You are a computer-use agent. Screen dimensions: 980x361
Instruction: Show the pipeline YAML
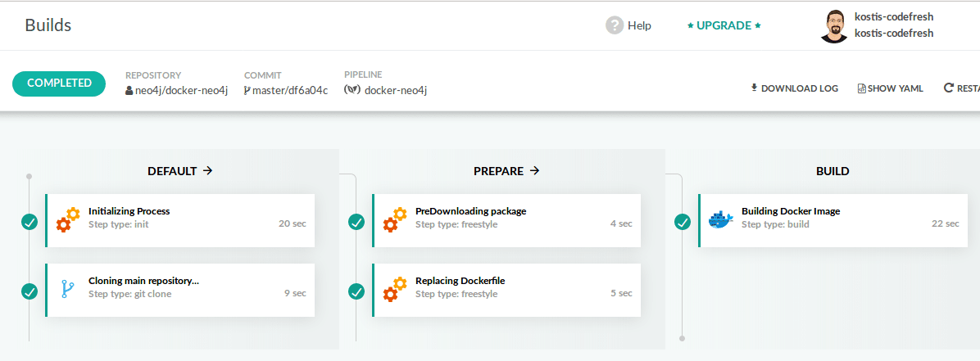point(890,88)
